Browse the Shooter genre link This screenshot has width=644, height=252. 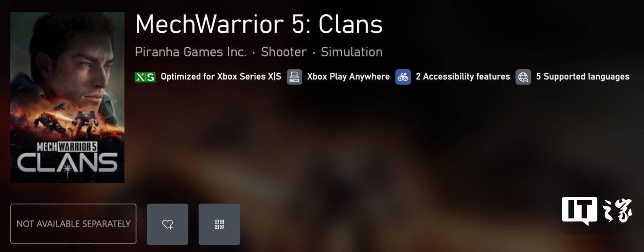(284, 52)
